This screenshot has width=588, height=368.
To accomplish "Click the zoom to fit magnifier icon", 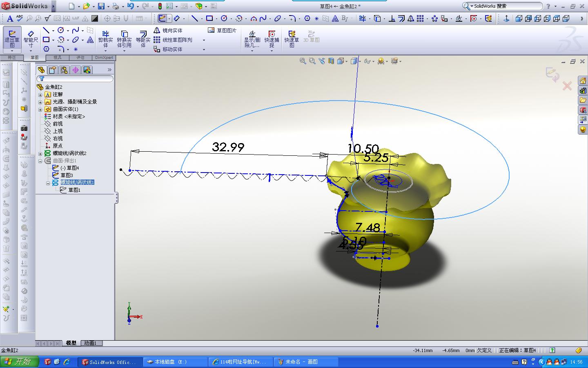I will (303, 61).
